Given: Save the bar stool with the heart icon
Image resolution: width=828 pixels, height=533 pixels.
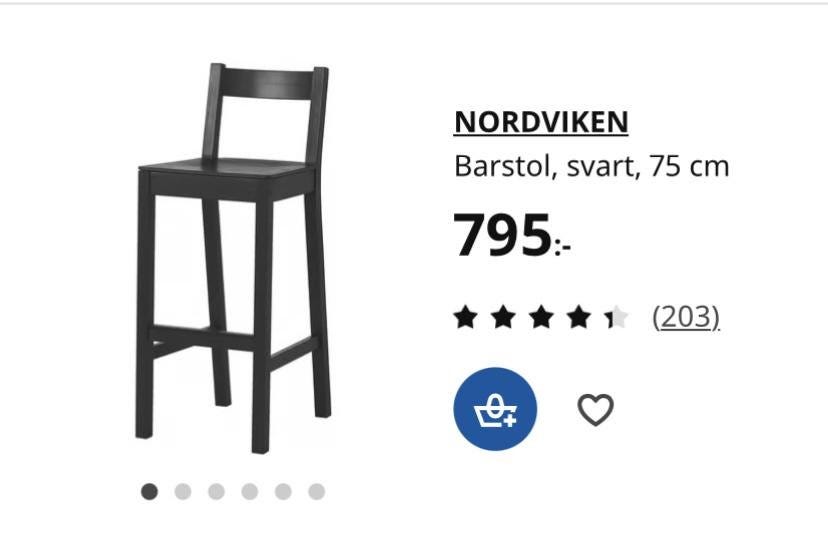Looking at the screenshot, I should point(596,409).
